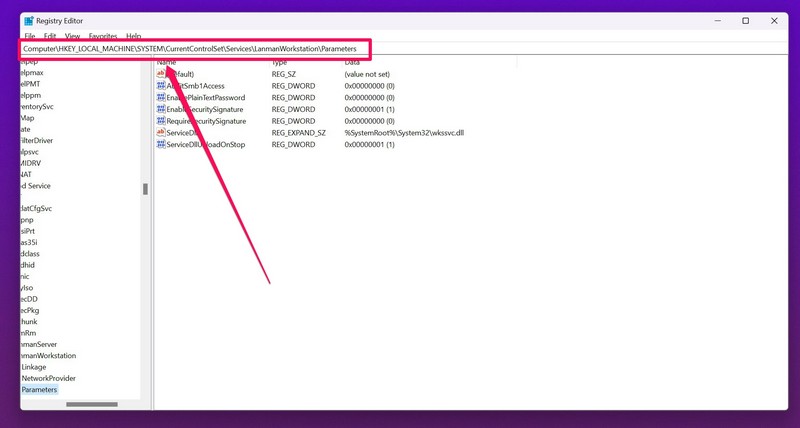Viewport: 800px width, 428px height.
Task: Open the Help menu
Action: tap(134, 36)
